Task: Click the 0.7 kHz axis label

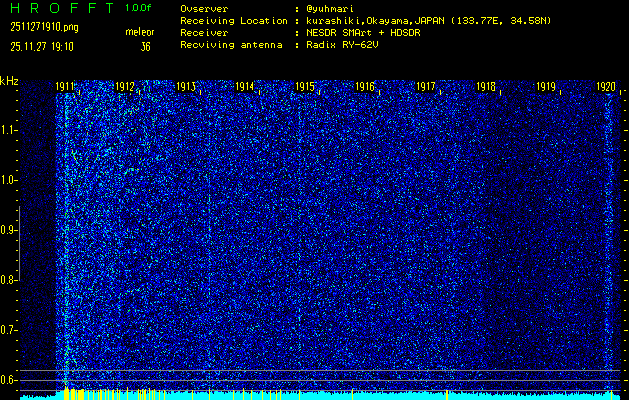Action: pos(7,330)
